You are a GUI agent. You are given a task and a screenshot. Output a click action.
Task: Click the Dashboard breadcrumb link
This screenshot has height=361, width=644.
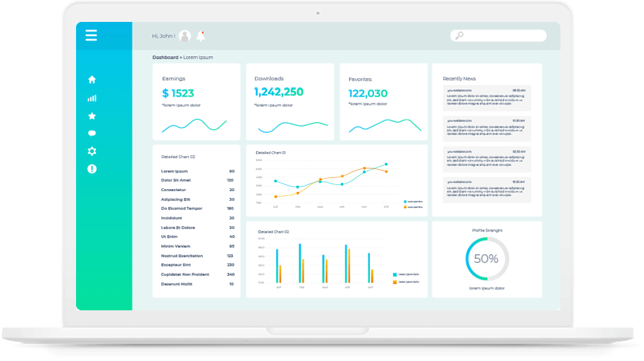165,58
